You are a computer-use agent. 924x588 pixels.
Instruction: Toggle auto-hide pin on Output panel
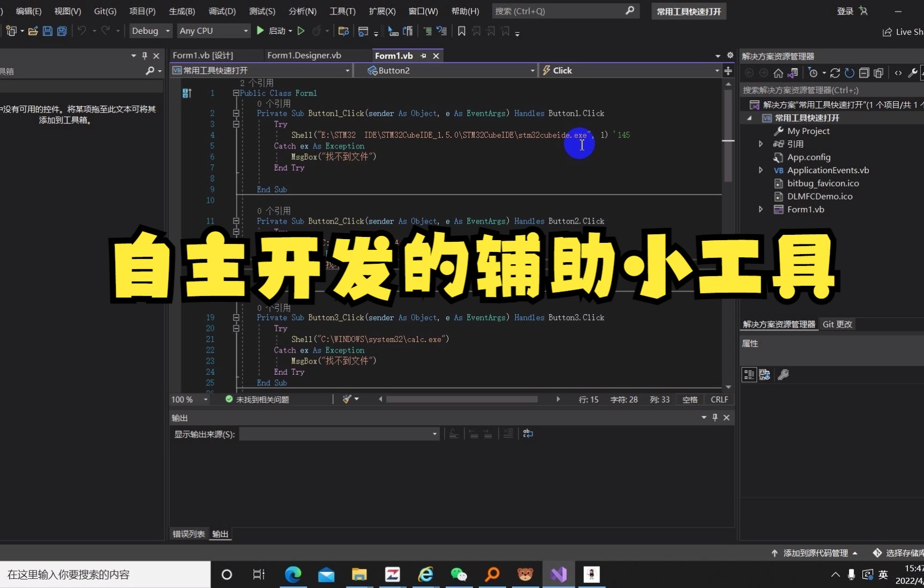pos(715,418)
